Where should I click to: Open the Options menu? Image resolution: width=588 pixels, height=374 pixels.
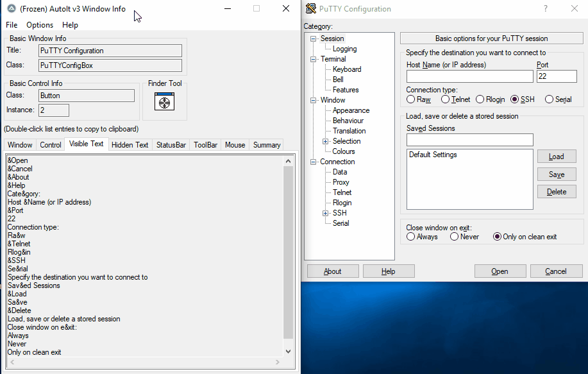pyautogui.click(x=39, y=25)
